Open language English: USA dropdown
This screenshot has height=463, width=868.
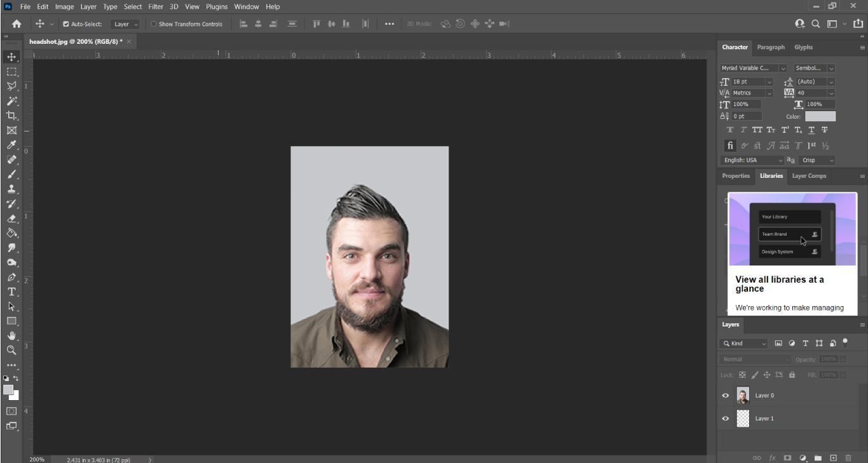(x=753, y=160)
